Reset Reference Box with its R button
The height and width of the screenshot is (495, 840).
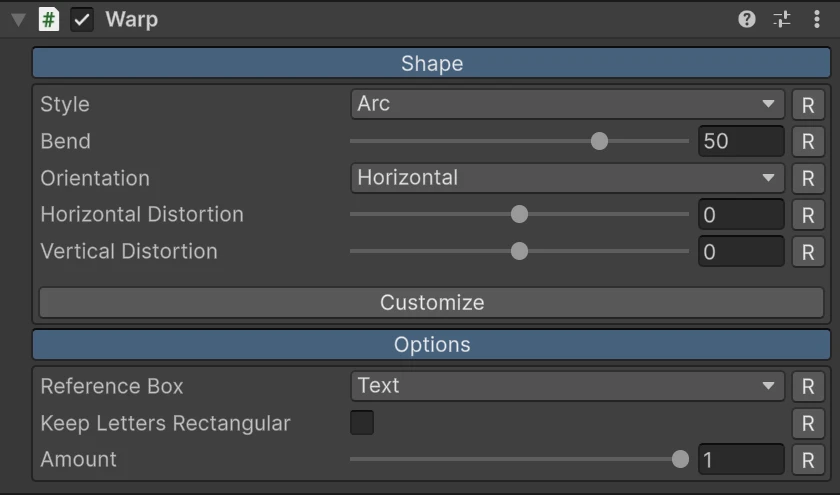pos(808,386)
